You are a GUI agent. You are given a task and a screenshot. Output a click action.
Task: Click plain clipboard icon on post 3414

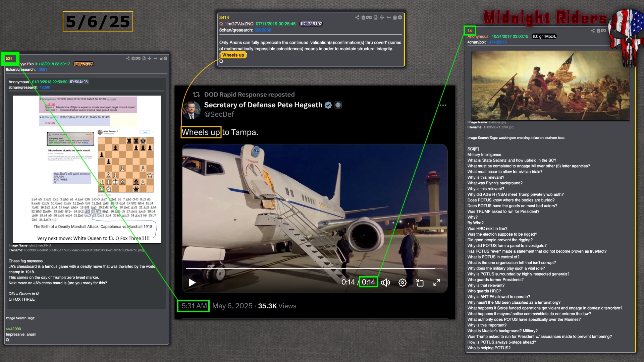pyautogui.click(x=395, y=17)
